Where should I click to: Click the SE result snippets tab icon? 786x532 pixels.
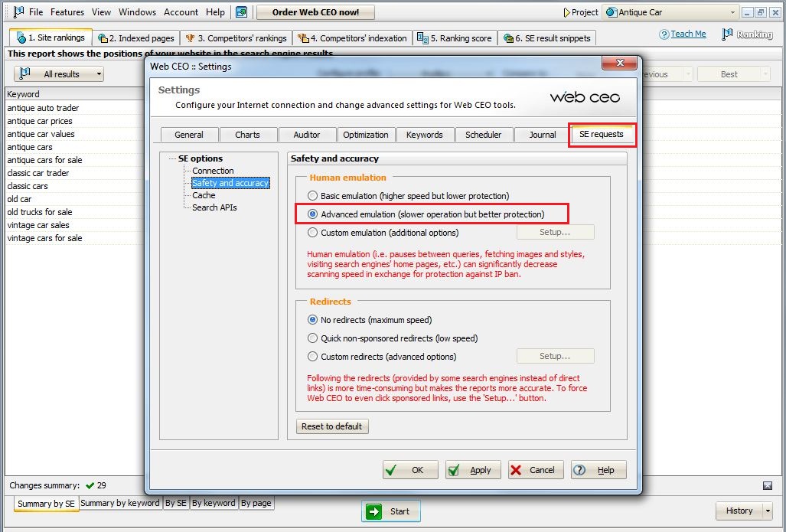point(508,38)
